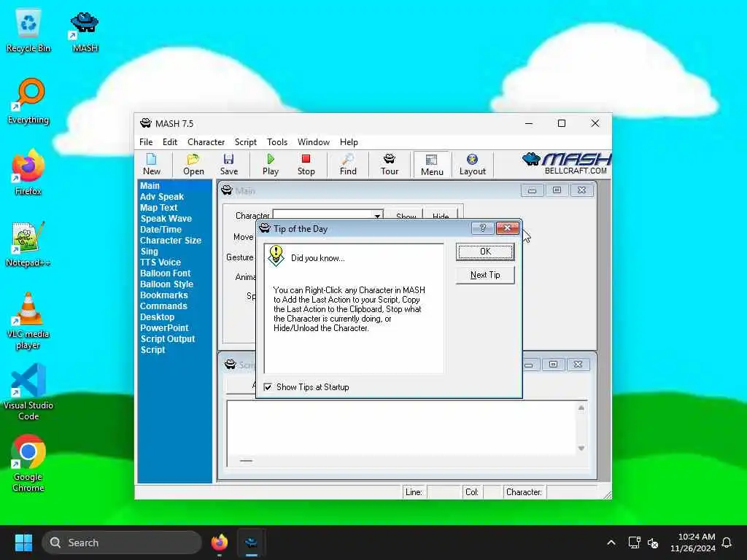Open the Script menu
Image resolution: width=747 pixels, height=560 pixels.
coord(245,142)
